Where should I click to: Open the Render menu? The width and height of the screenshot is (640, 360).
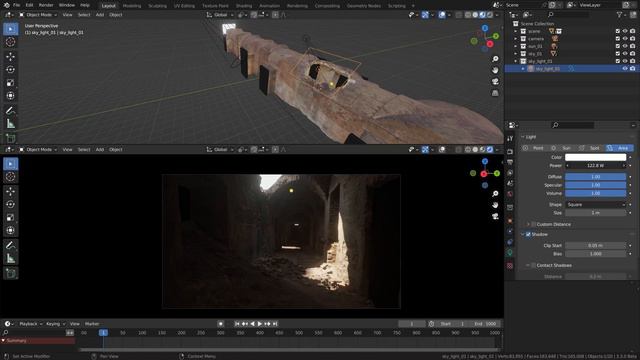coord(46,5)
